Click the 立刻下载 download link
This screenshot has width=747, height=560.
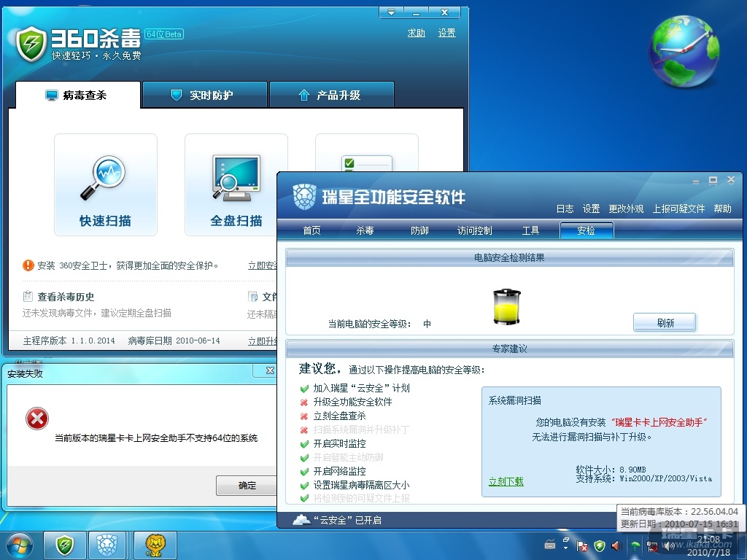tap(506, 481)
